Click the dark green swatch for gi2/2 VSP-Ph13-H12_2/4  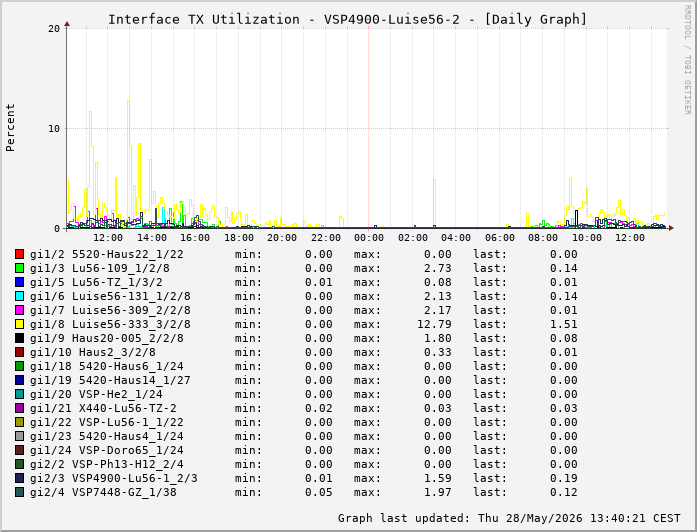tap(19, 464)
